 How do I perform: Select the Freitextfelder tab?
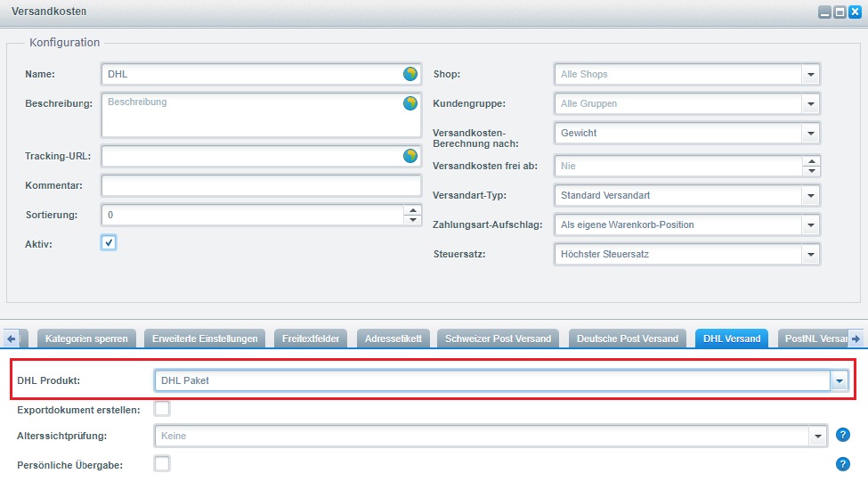pos(311,339)
